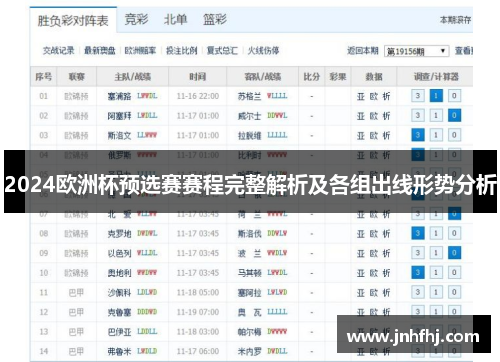Toggle the 3 pick in row 01 塞浦路

(418, 96)
